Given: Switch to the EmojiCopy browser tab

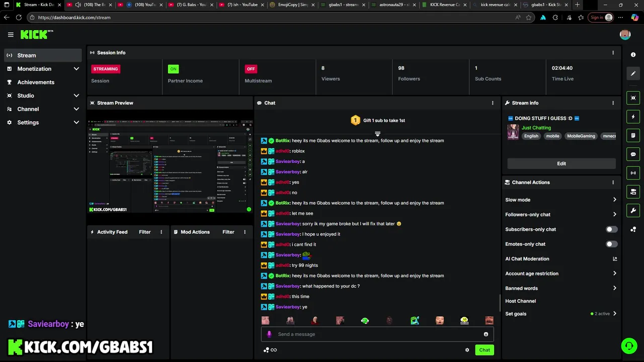Looking at the screenshot, I should [x=292, y=5].
